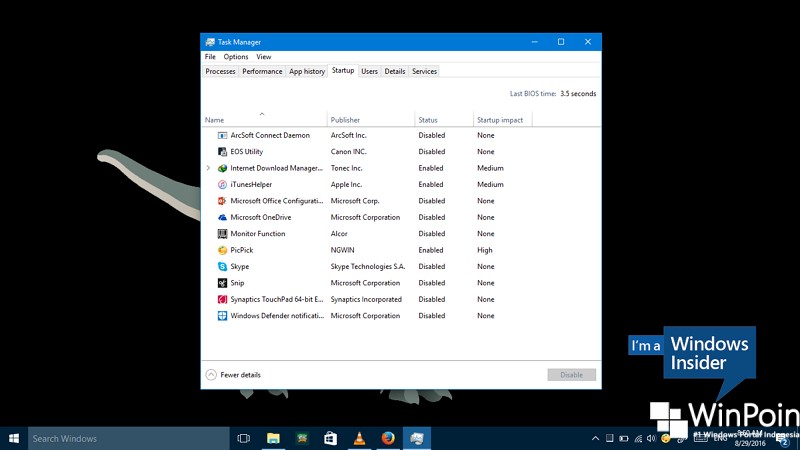Open Firefox from the taskbar
800x450 pixels.
388,438
